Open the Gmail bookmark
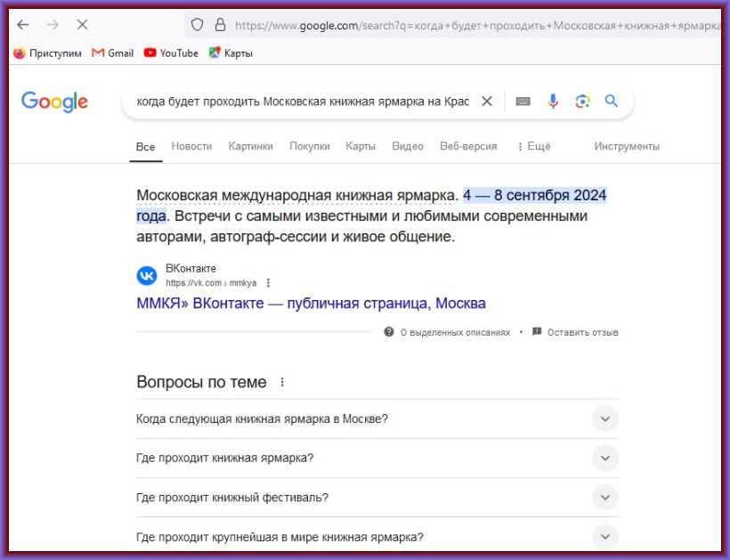Image resolution: width=730 pixels, height=560 pixels. pyautogui.click(x=113, y=53)
